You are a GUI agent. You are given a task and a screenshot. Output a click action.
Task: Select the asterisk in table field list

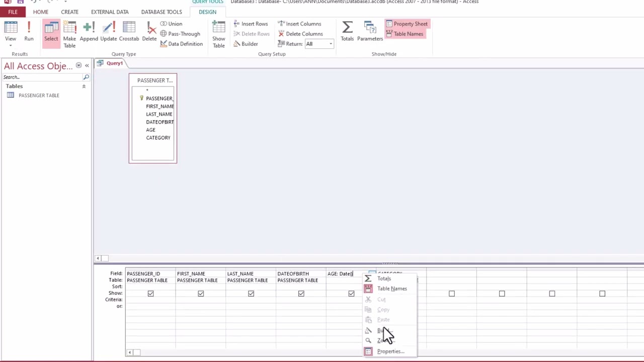[x=147, y=90]
